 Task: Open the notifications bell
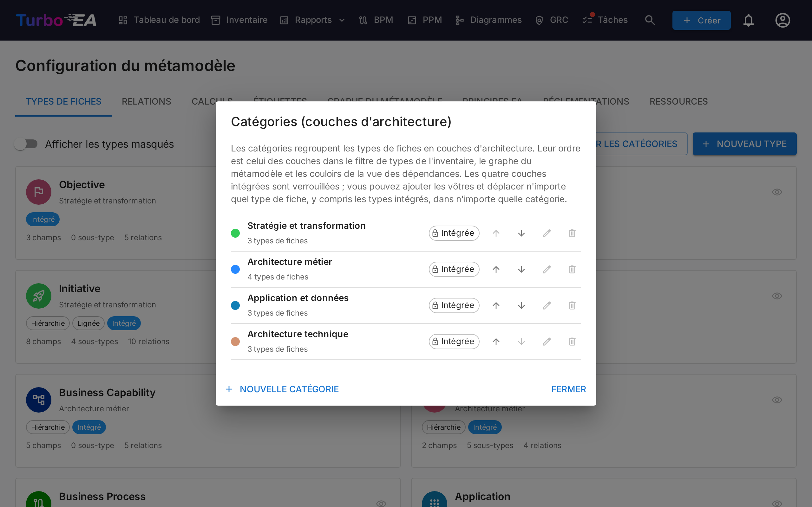coord(748,20)
